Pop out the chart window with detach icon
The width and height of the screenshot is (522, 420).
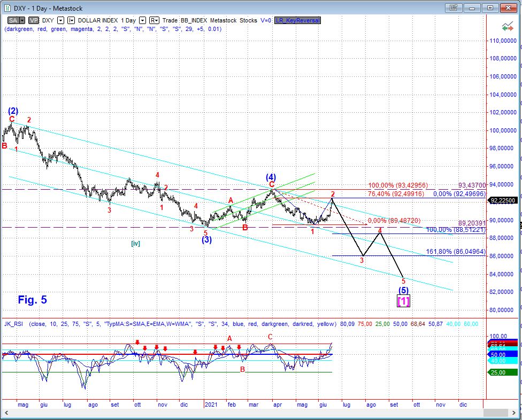coord(454,8)
